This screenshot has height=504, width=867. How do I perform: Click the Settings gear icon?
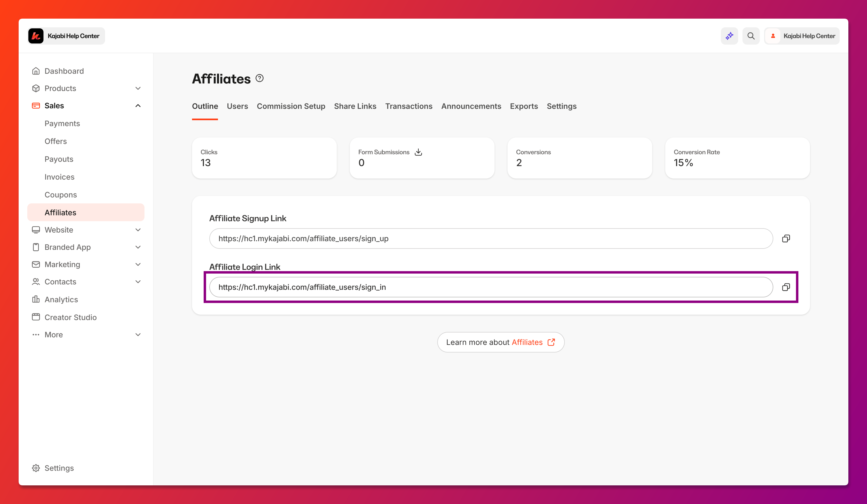pos(36,468)
